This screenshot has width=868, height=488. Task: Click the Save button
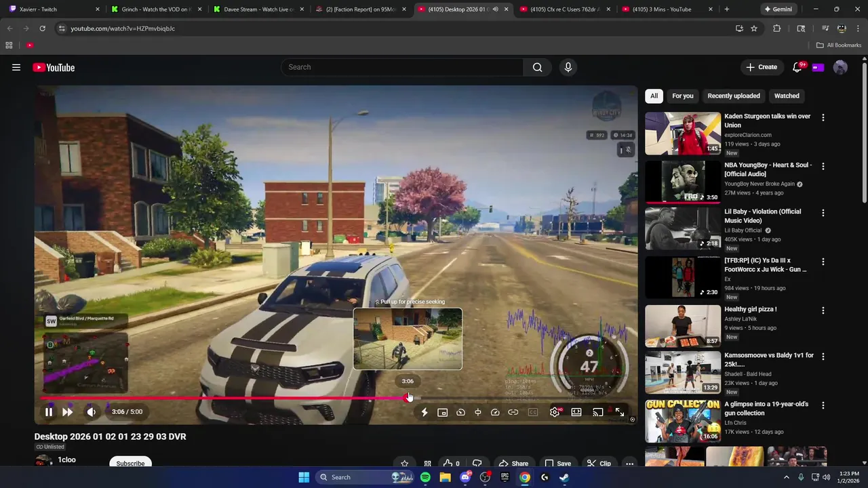point(558,464)
